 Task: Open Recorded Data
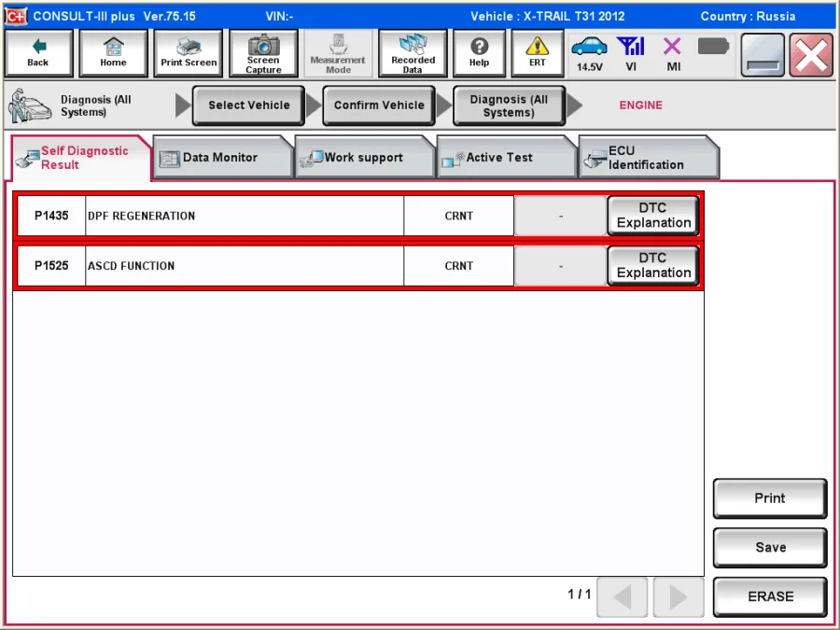(x=413, y=53)
